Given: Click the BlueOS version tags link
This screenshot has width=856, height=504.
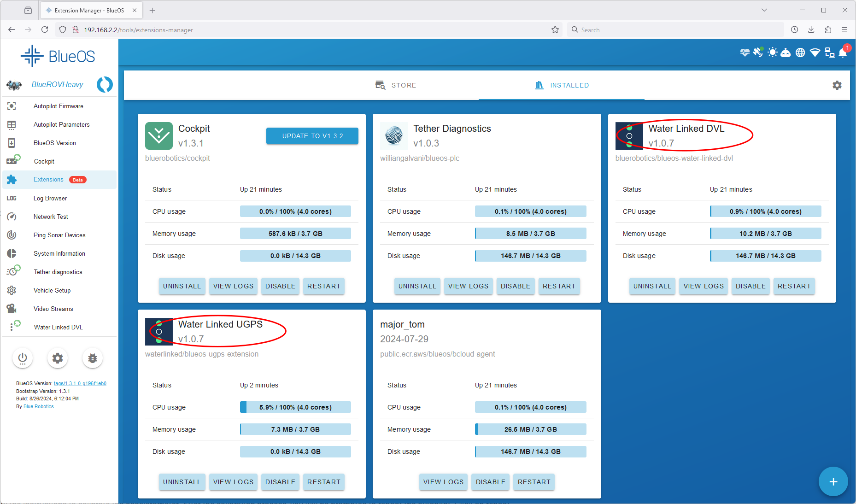Looking at the screenshot, I should (x=80, y=383).
